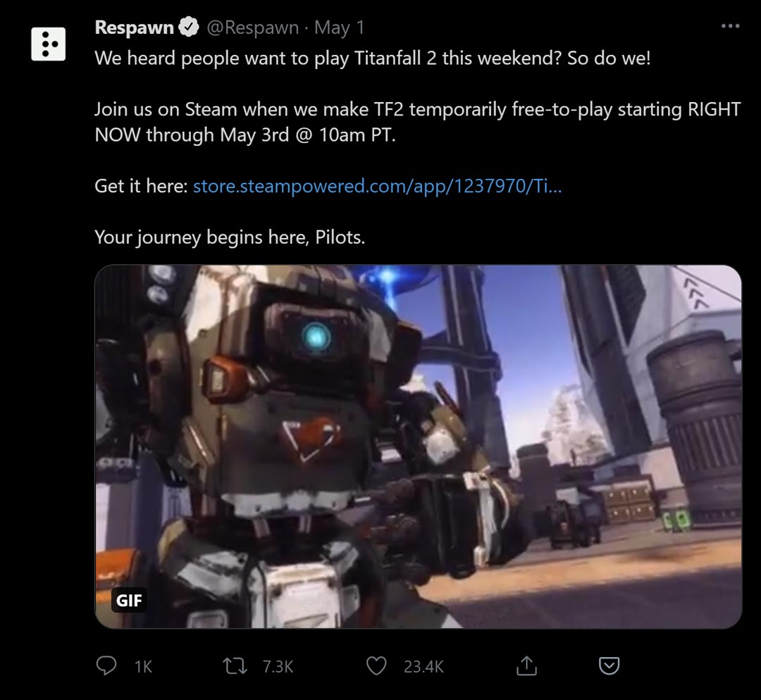Open the store.steampowered.com link
The width and height of the screenshot is (761, 700).
pos(377,186)
